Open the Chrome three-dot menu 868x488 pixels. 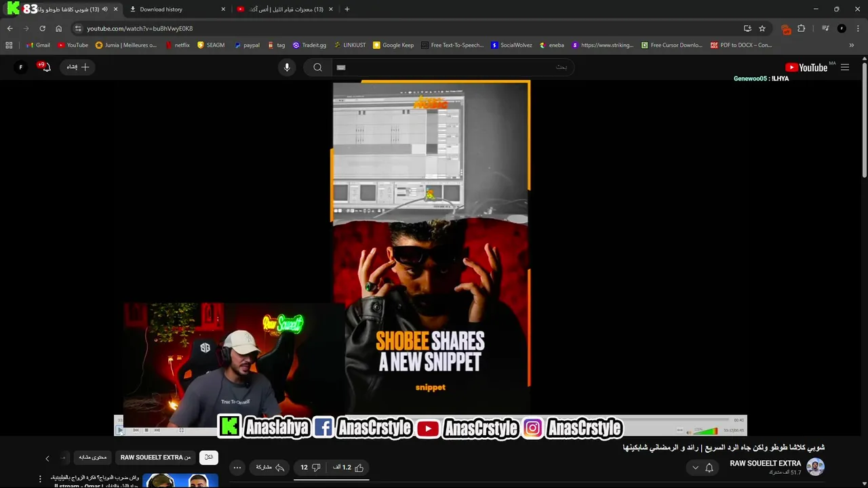coord(858,28)
